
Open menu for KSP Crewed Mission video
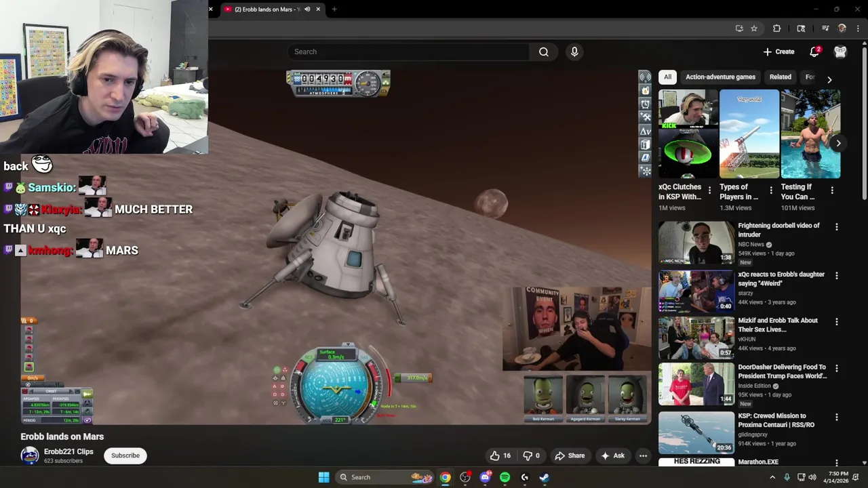[x=837, y=417]
